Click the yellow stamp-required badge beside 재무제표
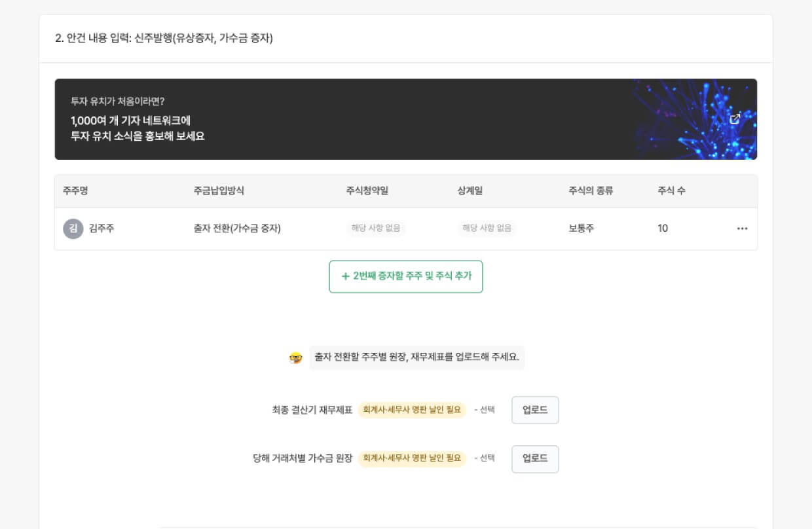 tap(412, 410)
